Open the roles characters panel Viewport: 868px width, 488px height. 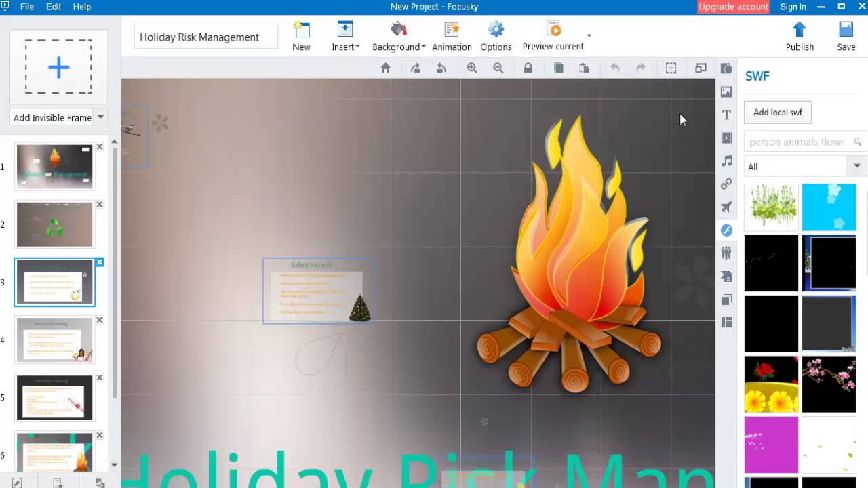(726, 253)
